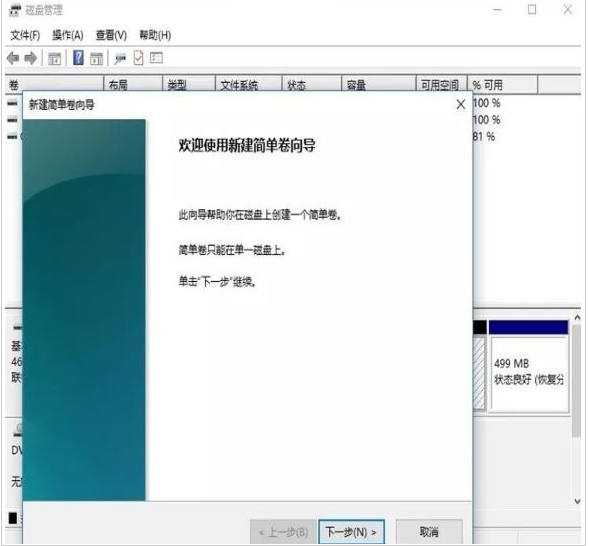The width and height of the screenshot is (589, 546).
Task: Click the disk pane scroll-up arrow
Action: pos(577,318)
